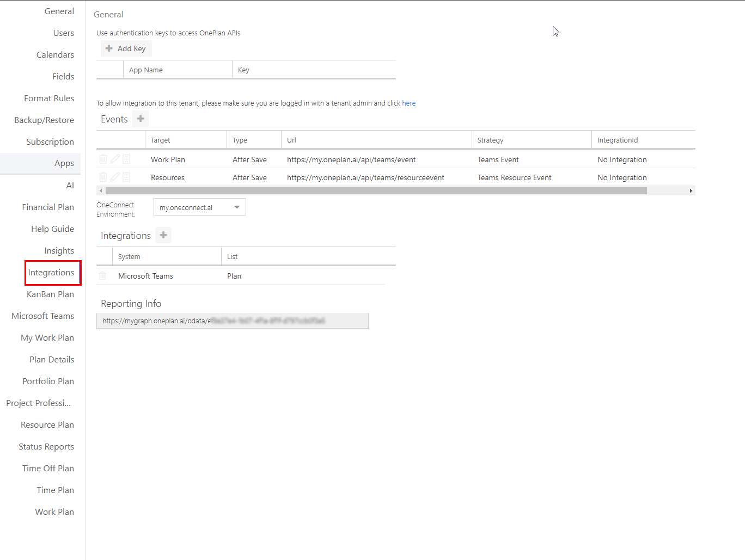The image size is (745, 560).
Task: Open Plan Details settings
Action: tap(52, 360)
